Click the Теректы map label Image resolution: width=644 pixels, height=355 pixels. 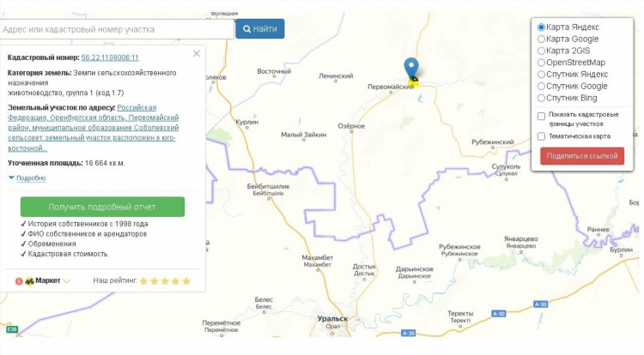tap(460, 314)
